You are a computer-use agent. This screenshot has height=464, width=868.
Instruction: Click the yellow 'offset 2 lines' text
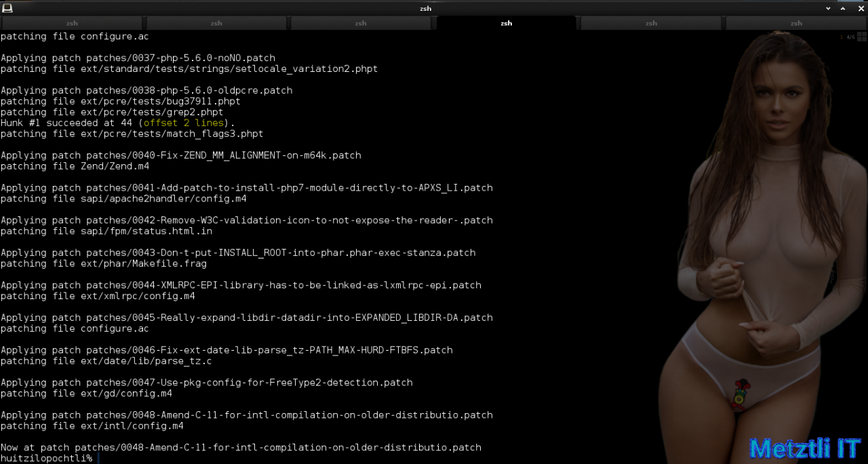[x=183, y=123]
